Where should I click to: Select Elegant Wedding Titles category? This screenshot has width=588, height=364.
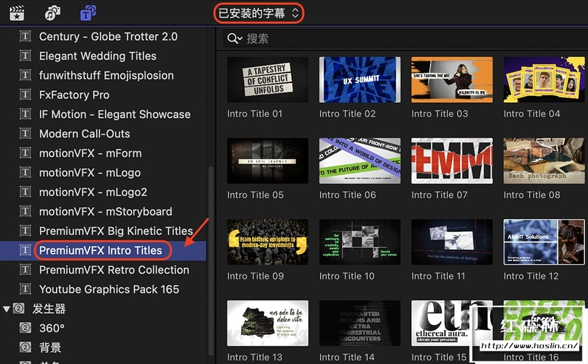(98, 56)
